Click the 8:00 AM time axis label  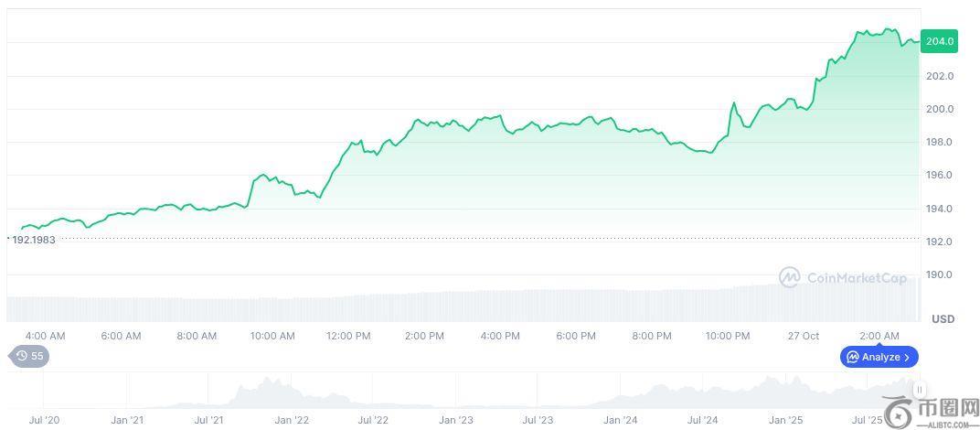tap(197, 336)
